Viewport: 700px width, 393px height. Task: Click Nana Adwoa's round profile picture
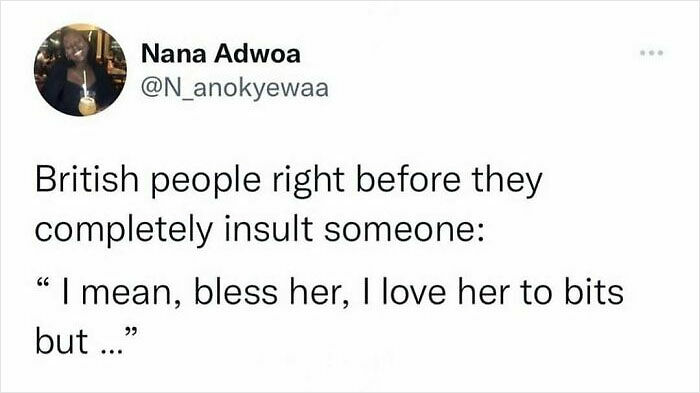point(80,70)
